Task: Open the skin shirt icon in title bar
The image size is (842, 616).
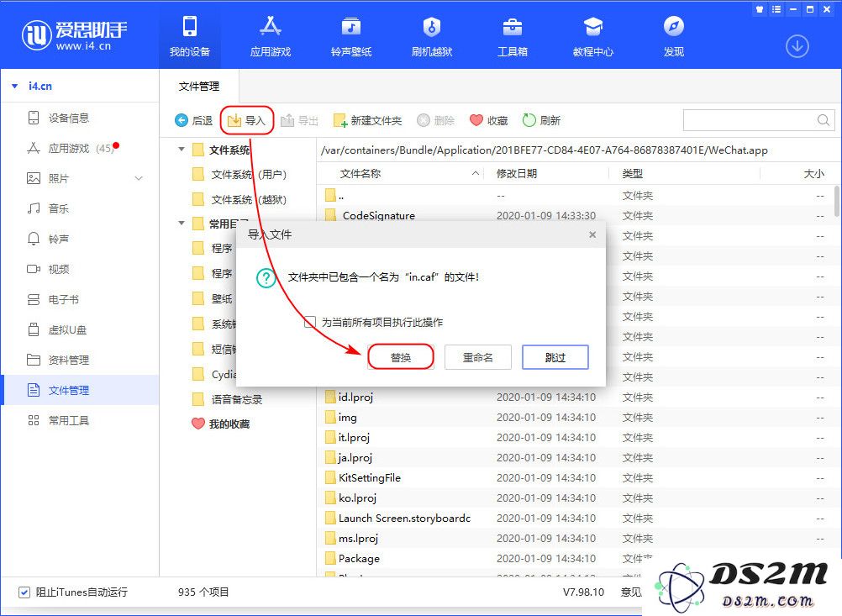Action: pyautogui.click(x=760, y=9)
